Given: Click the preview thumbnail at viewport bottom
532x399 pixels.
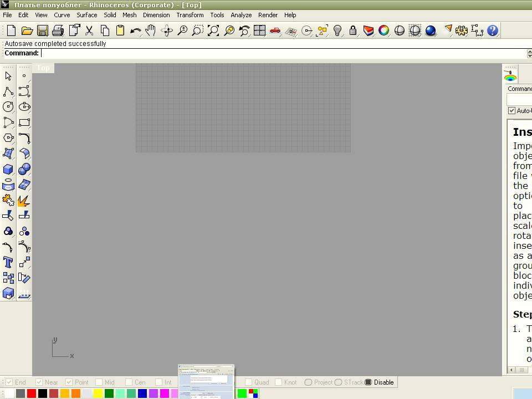Looking at the screenshot, I should 206,382.
